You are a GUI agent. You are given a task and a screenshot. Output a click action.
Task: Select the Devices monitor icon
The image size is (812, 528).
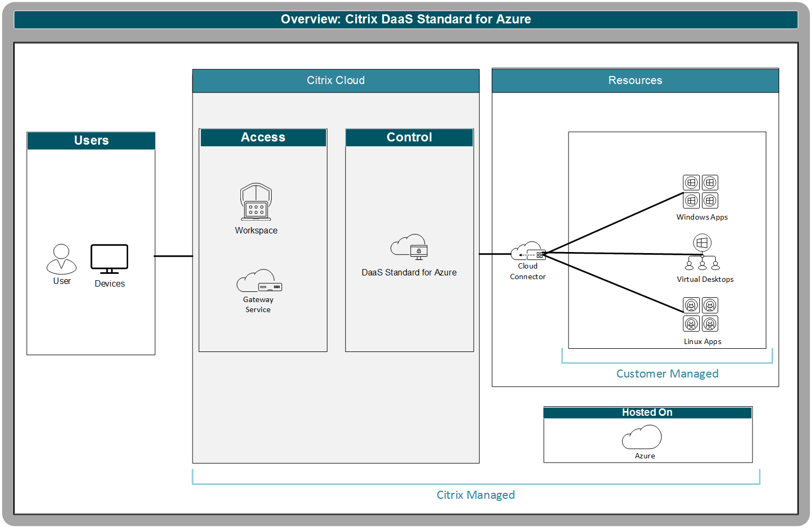pyautogui.click(x=110, y=259)
